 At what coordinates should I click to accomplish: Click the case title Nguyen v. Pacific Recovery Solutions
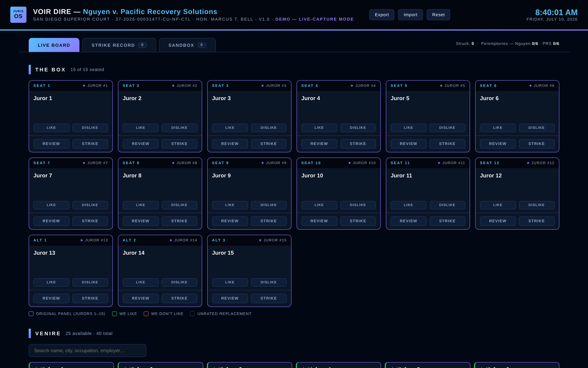point(150,12)
